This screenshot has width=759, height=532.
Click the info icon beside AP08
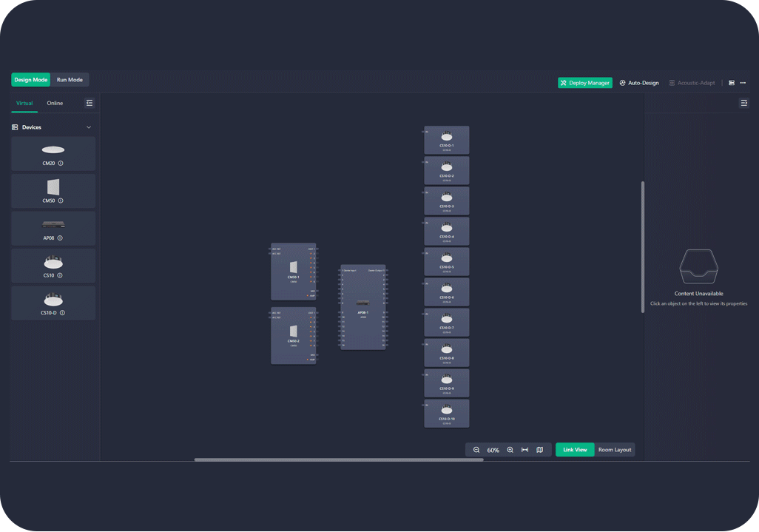pos(60,238)
